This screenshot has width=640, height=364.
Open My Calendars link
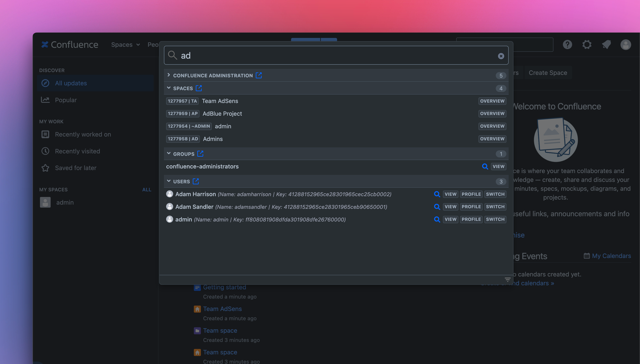pyautogui.click(x=611, y=256)
